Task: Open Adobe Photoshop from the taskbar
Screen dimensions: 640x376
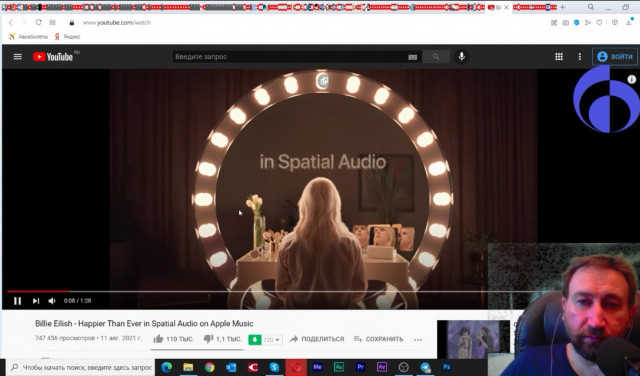Action: click(447, 367)
